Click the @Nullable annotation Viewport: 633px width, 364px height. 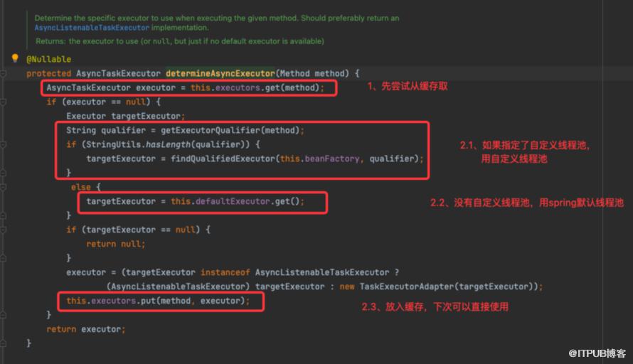[49, 59]
